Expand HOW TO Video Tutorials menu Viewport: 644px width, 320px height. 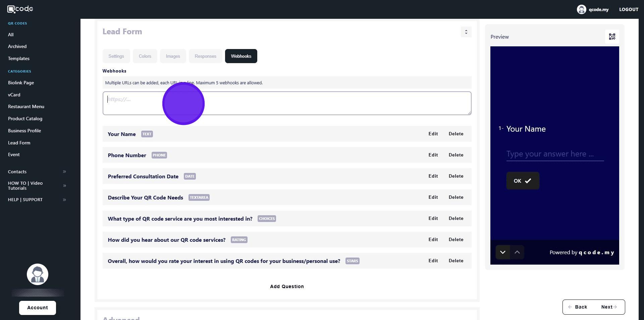coord(64,186)
